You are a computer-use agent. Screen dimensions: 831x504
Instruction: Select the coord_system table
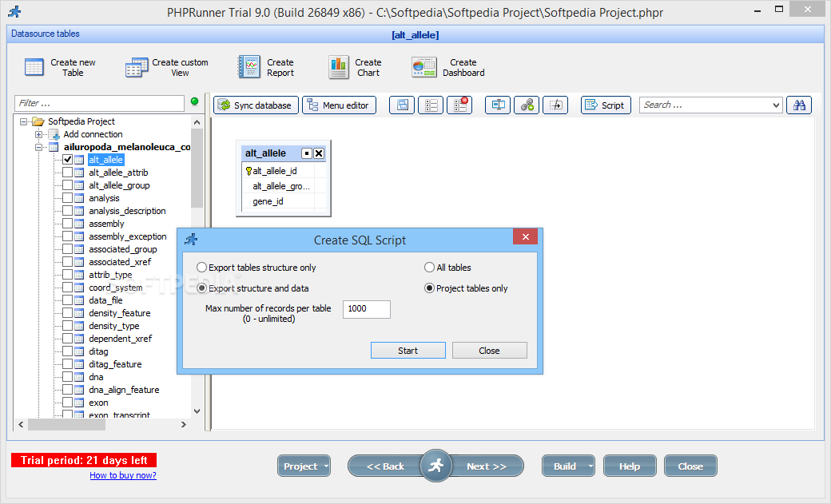(x=116, y=288)
